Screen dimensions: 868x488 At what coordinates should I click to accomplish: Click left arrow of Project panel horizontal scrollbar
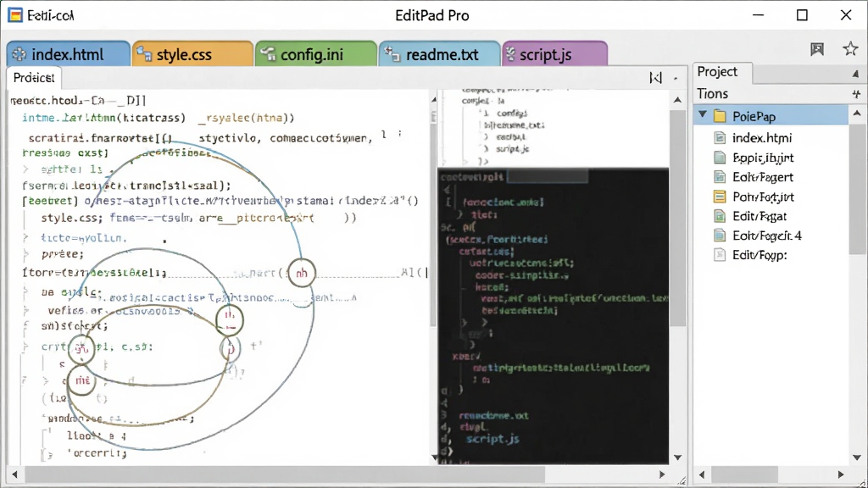702,474
